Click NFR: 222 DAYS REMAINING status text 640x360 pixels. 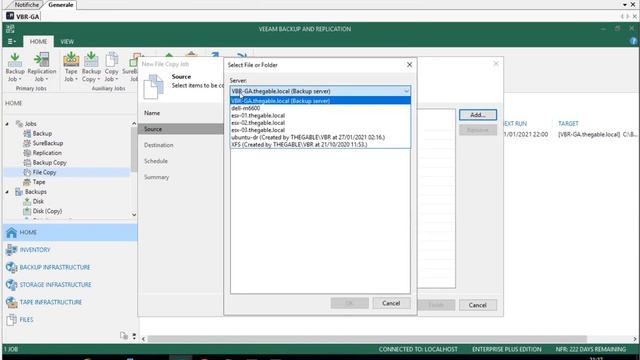point(590,349)
